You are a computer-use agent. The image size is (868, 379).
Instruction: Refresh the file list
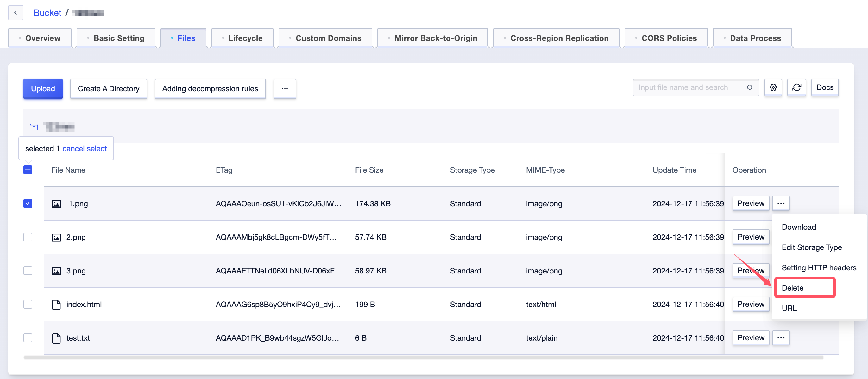click(796, 88)
